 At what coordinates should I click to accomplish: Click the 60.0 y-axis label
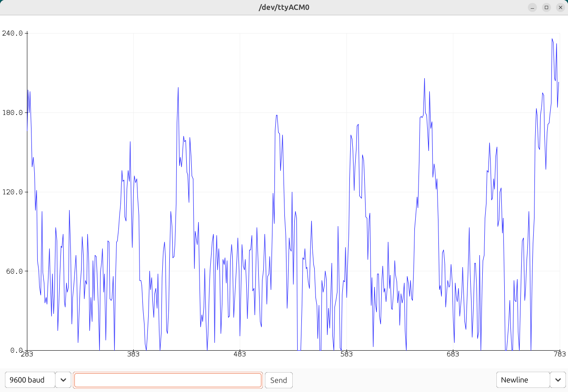coord(14,271)
